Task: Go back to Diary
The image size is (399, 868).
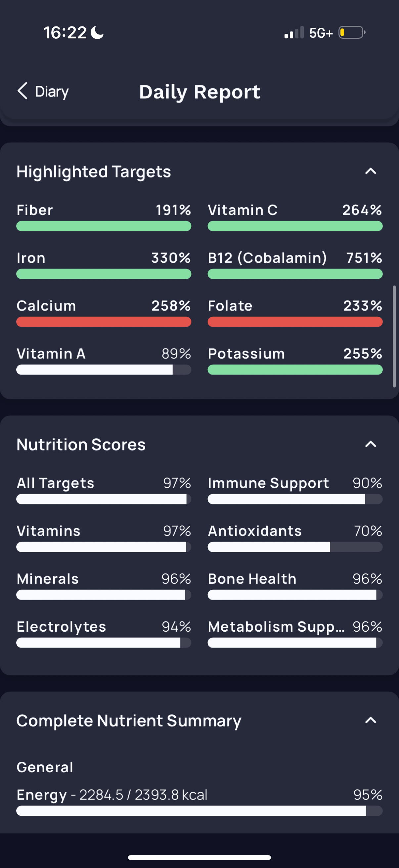Action: click(43, 91)
